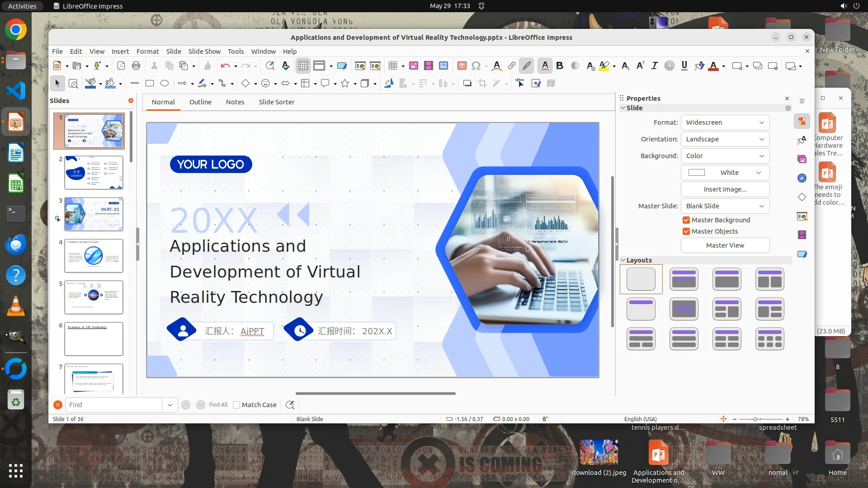The image size is (868, 488).
Task: Uncheck the Master Objects checkbox
Action: click(x=686, y=231)
